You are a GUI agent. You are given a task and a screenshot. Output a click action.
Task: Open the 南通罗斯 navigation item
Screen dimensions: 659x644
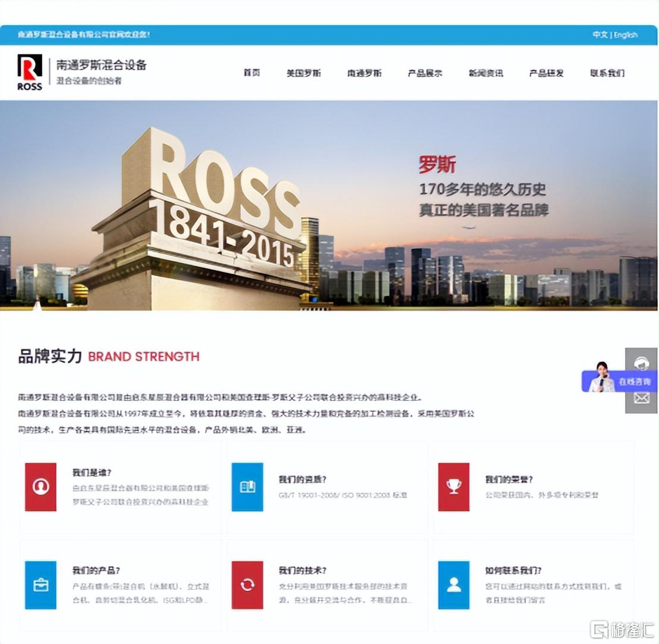coord(365,73)
